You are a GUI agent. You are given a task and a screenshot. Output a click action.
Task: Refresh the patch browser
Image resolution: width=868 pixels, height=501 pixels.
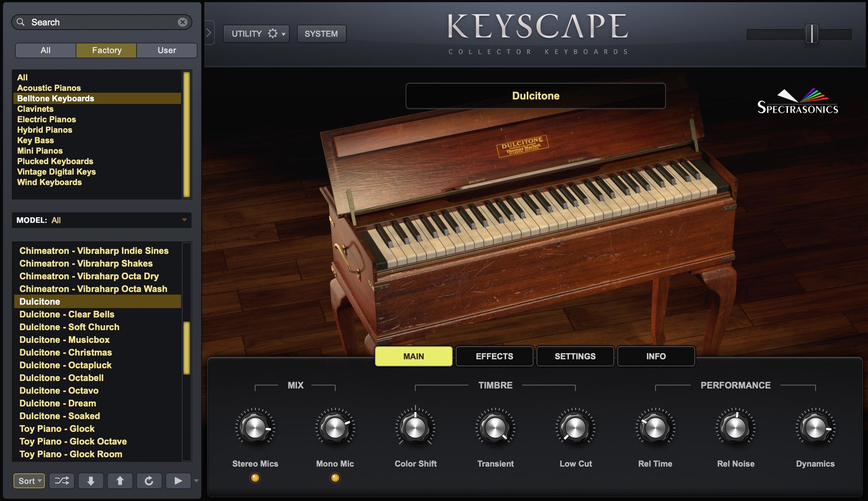tap(149, 481)
